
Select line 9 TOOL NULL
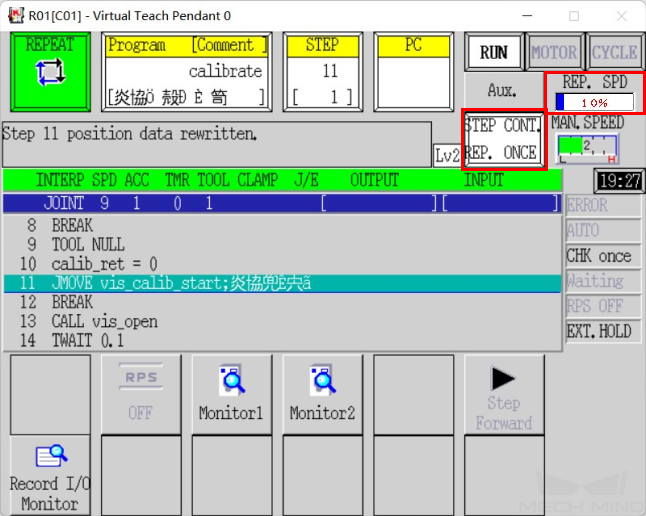[x=282, y=244]
